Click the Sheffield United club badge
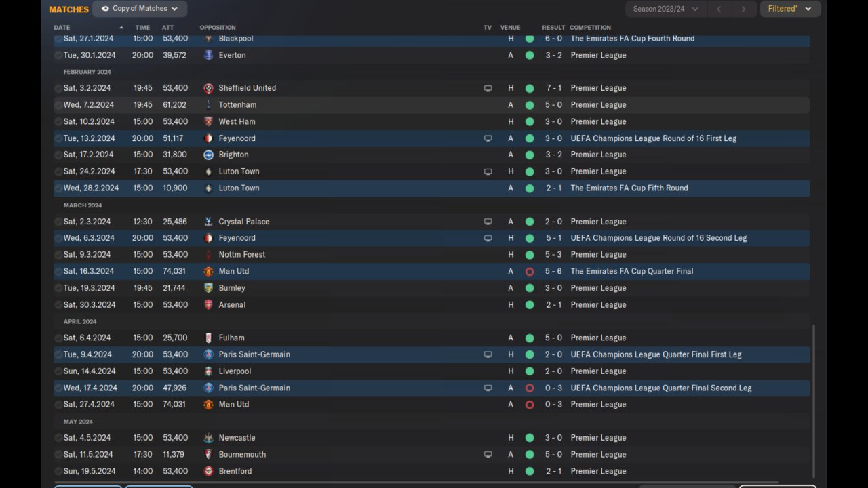The image size is (868, 488). pyautogui.click(x=208, y=88)
